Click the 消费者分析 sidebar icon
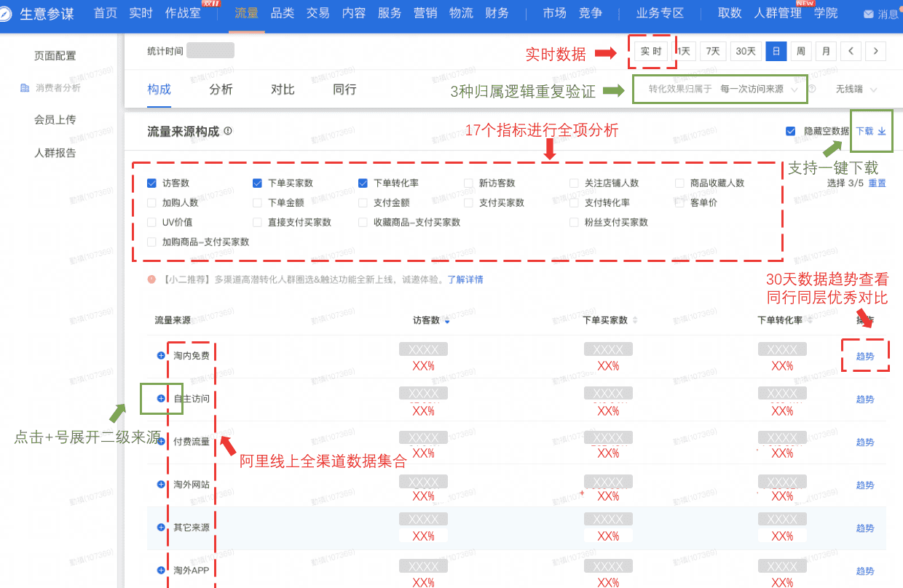The height and width of the screenshot is (588, 903). click(25, 88)
